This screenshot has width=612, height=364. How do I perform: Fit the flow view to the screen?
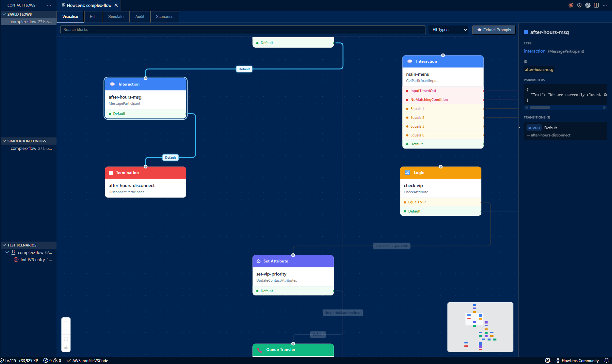(66, 339)
